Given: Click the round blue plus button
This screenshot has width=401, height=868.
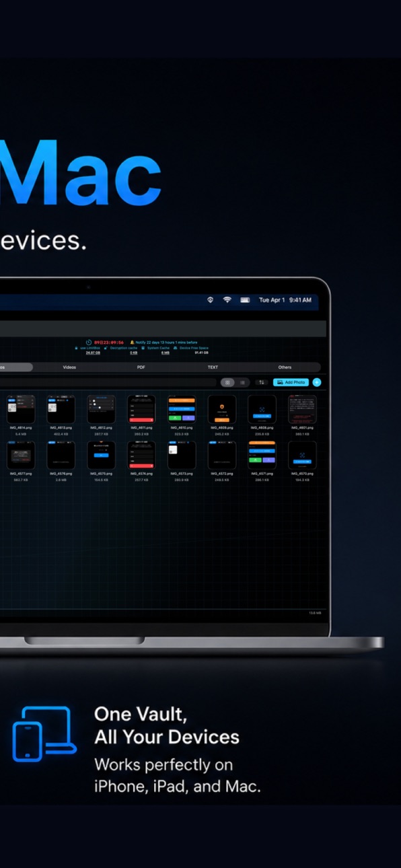Looking at the screenshot, I should pyautogui.click(x=317, y=382).
